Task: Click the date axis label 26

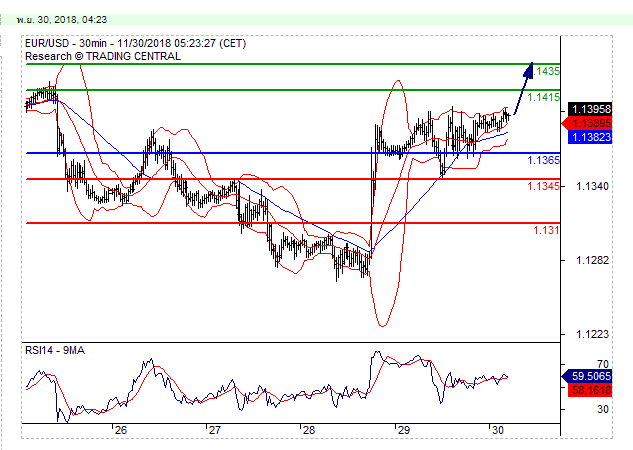Action: click(121, 430)
